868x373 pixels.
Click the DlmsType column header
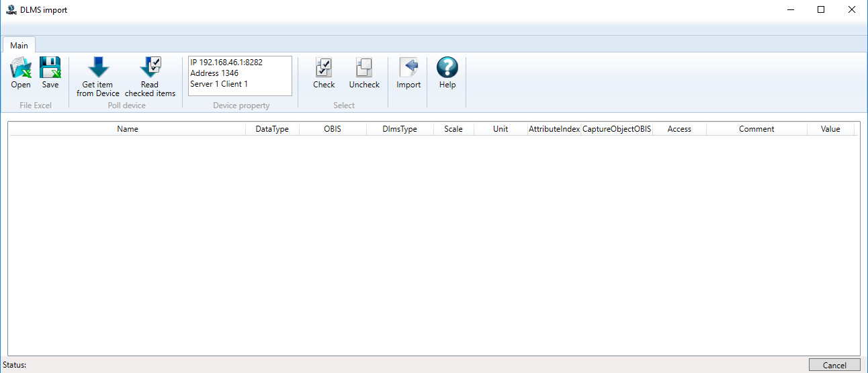click(x=400, y=129)
